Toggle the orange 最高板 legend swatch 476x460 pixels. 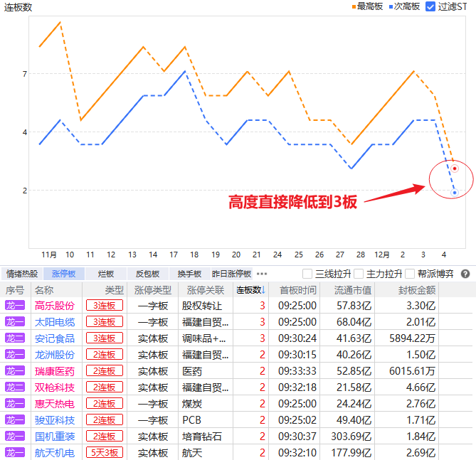pos(354,6)
